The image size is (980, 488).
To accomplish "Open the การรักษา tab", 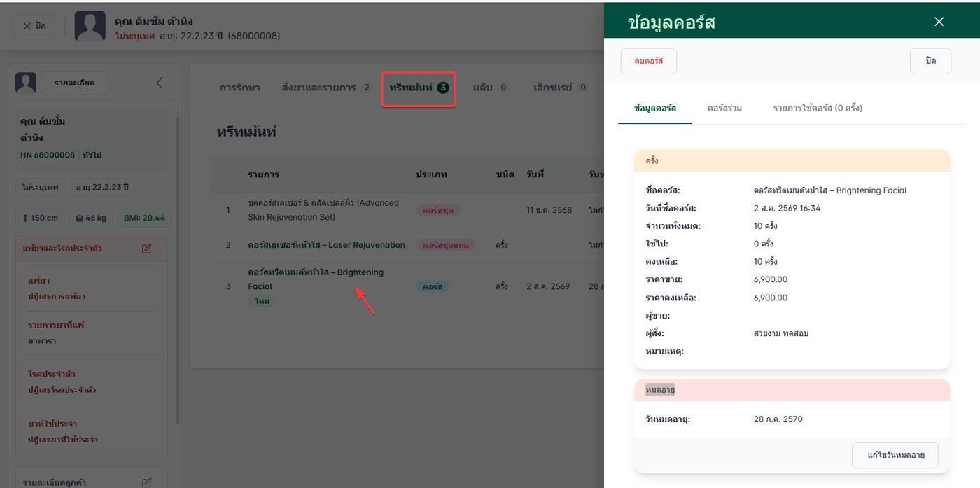I will [239, 88].
